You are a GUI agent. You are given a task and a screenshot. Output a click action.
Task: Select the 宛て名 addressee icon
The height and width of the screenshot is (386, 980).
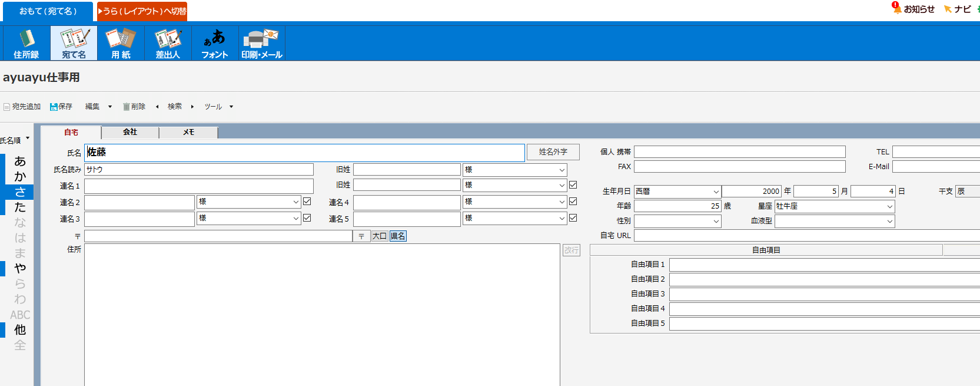(x=74, y=39)
